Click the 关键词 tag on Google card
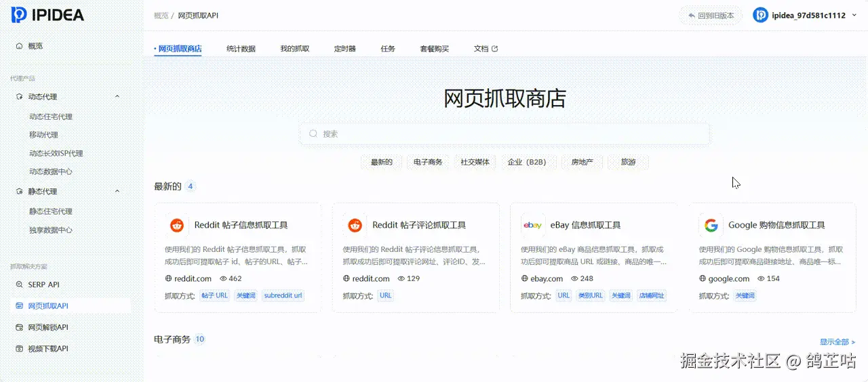This screenshot has height=382, width=868. click(x=745, y=296)
